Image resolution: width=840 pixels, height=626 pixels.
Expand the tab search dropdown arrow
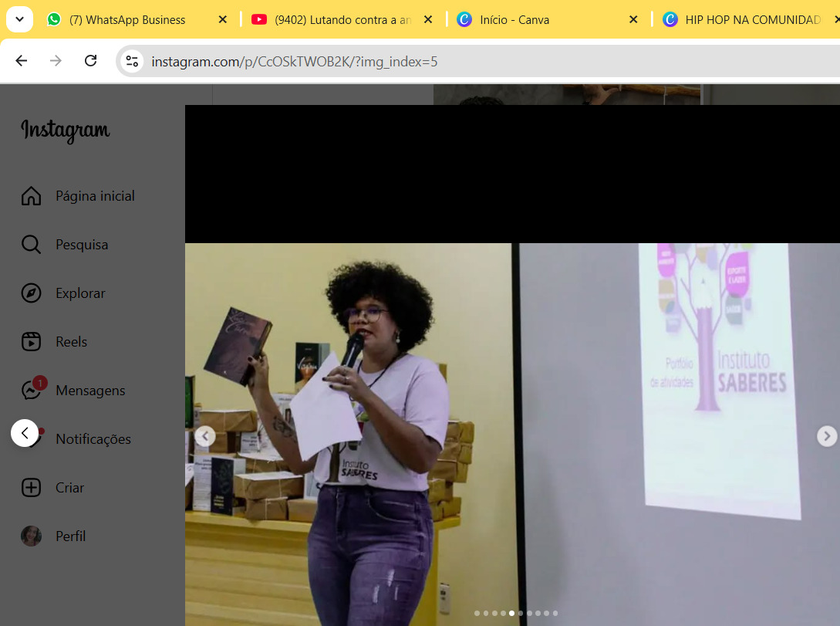tap(19, 19)
